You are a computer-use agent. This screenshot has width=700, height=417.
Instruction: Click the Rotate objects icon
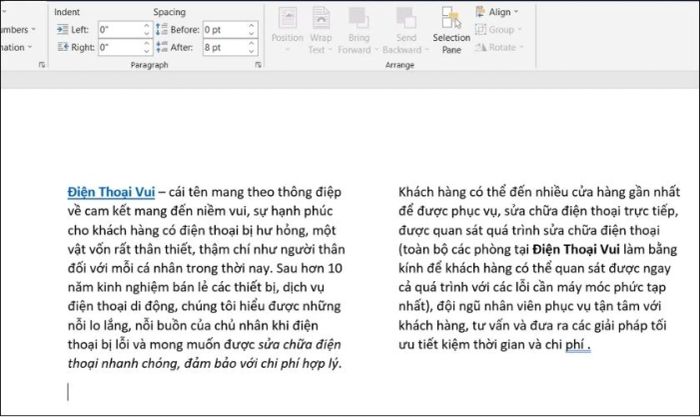(480, 47)
